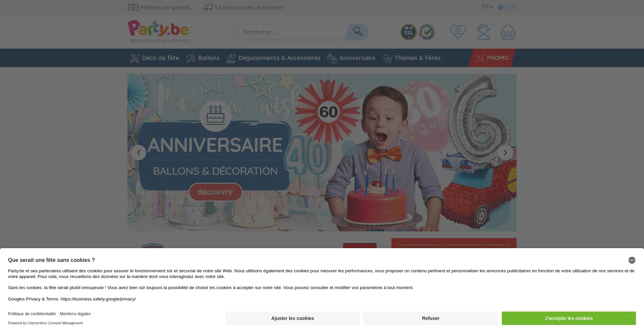Open the Politique de confidentialité link
Screen dimensions: 644x333
tap(32, 314)
